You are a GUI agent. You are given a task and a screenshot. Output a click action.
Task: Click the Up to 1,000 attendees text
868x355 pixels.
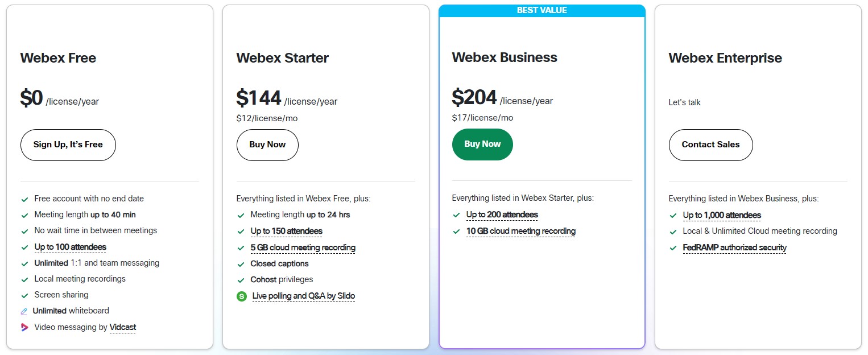tap(722, 215)
